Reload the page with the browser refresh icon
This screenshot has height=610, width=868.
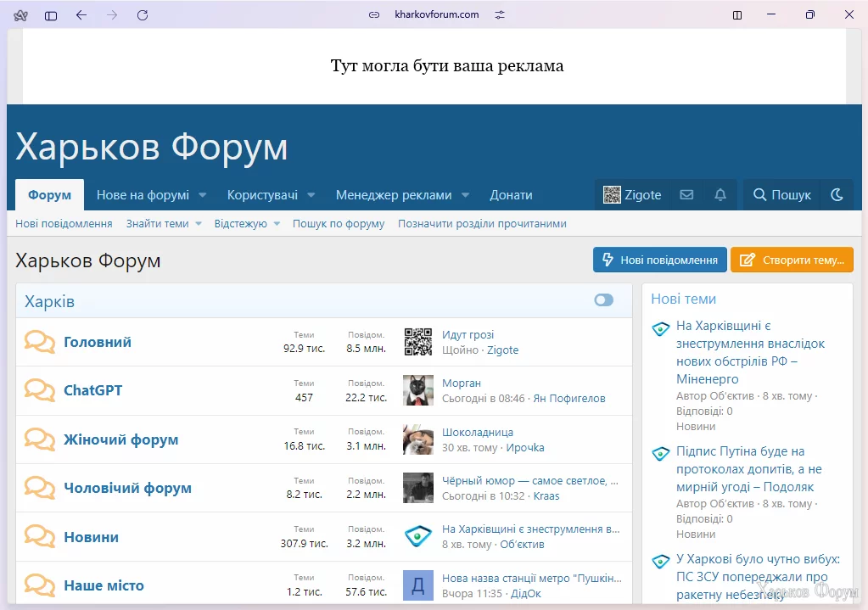[x=143, y=14]
